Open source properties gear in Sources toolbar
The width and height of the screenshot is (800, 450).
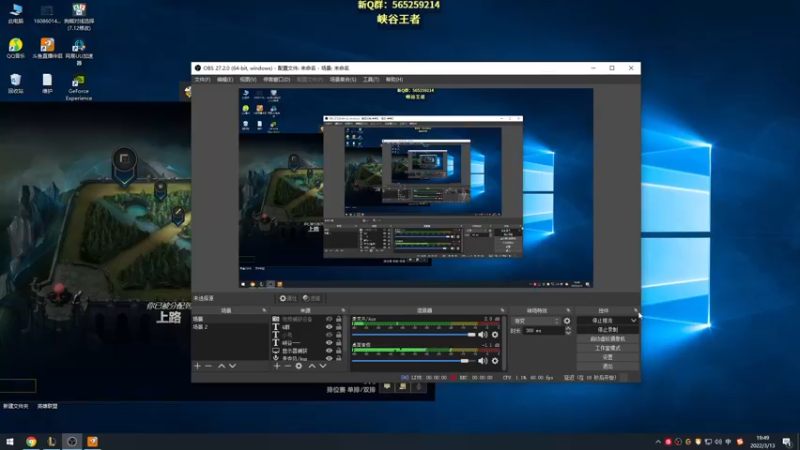pyautogui.click(x=299, y=366)
